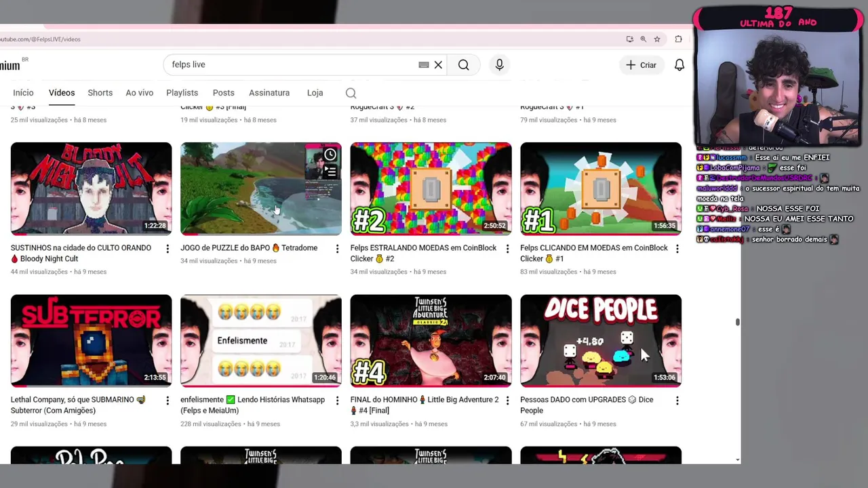Go to Shorts tab

pyautogui.click(x=100, y=93)
